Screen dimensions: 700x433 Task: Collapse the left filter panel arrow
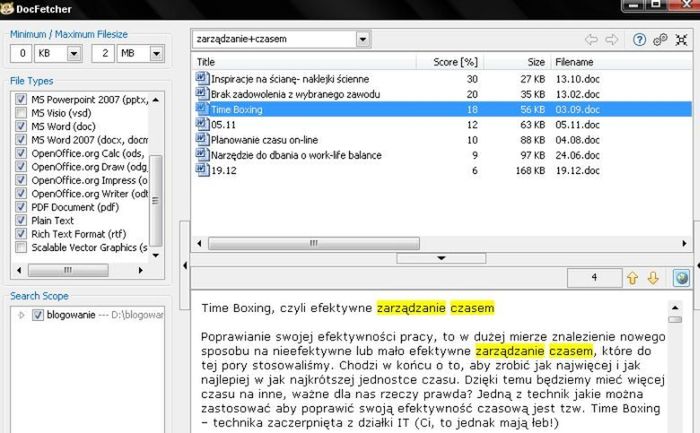click(185, 266)
